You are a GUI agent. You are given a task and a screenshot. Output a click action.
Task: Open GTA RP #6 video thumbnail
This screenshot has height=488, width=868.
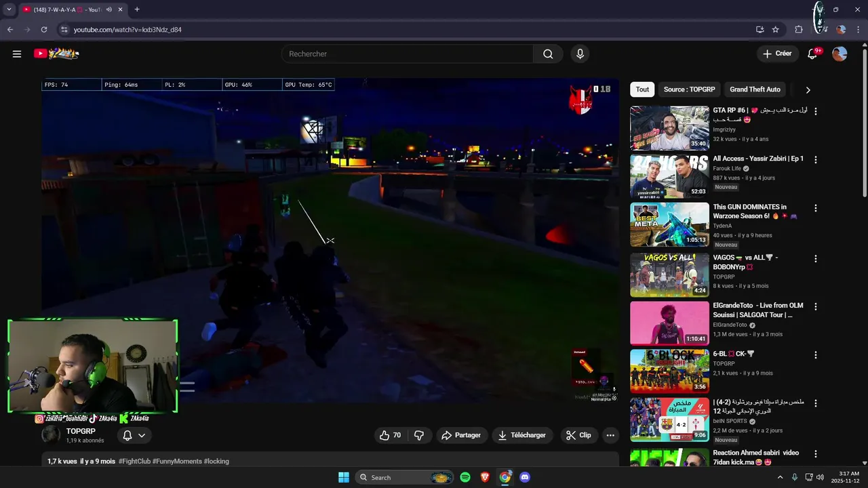(x=669, y=127)
